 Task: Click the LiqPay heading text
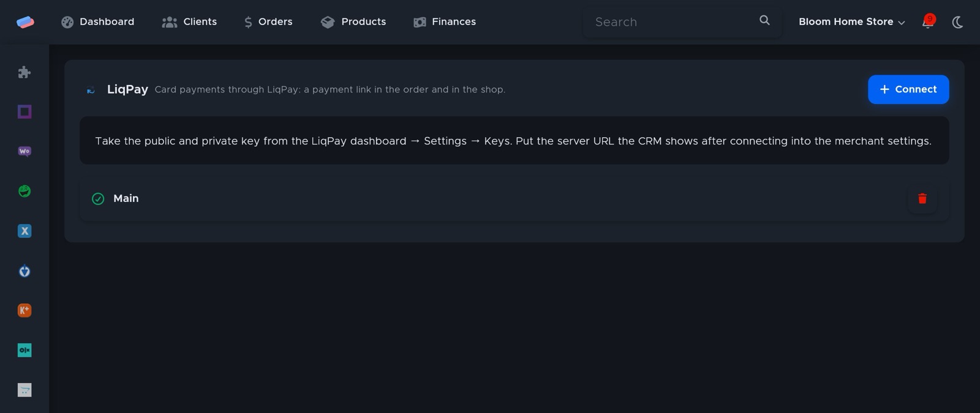point(127,89)
